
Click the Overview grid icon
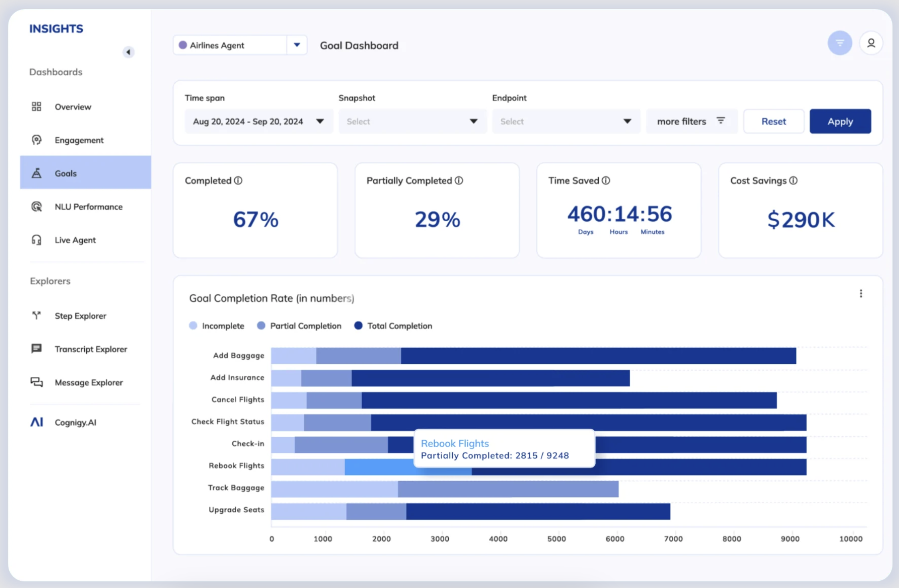(36, 106)
